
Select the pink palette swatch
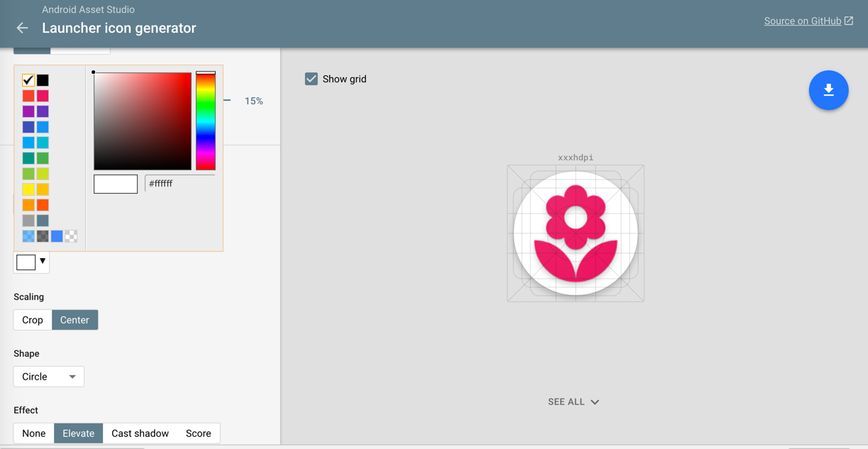[43, 96]
